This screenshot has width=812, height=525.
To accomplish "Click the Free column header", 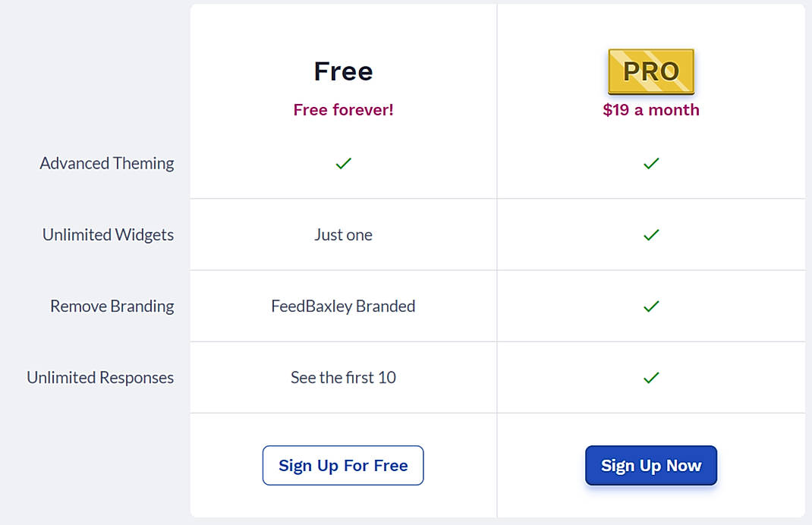I will pos(343,71).
